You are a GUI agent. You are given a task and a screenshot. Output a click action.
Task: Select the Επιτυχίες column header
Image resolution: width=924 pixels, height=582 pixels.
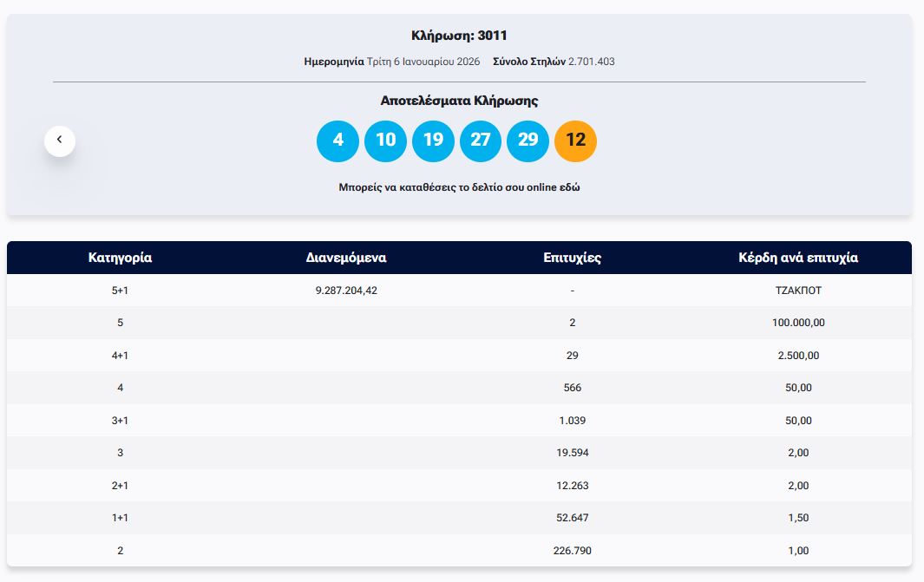click(x=572, y=258)
